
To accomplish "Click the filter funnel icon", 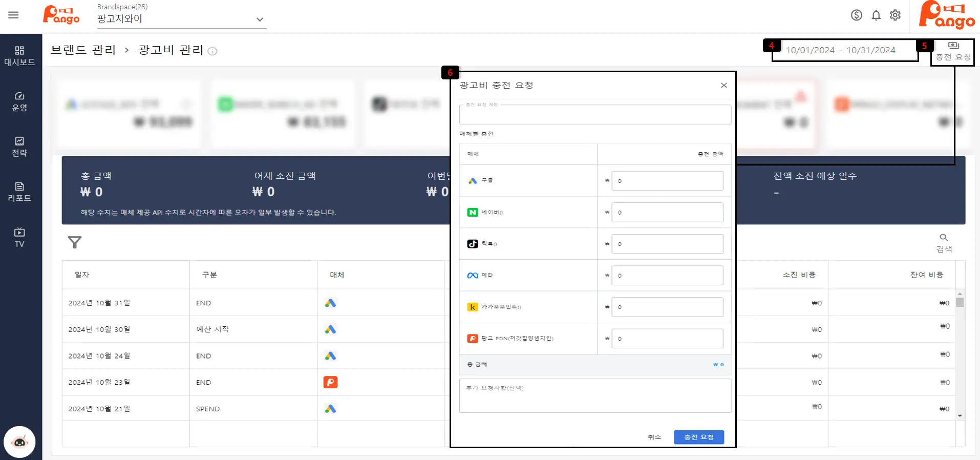I will point(75,242).
